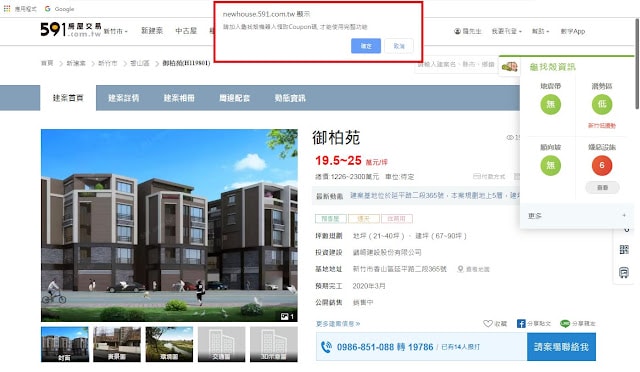This screenshot has height=372, width=640.
Task: Click the red liquefaction-zone link text
Action: [x=602, y=126]
